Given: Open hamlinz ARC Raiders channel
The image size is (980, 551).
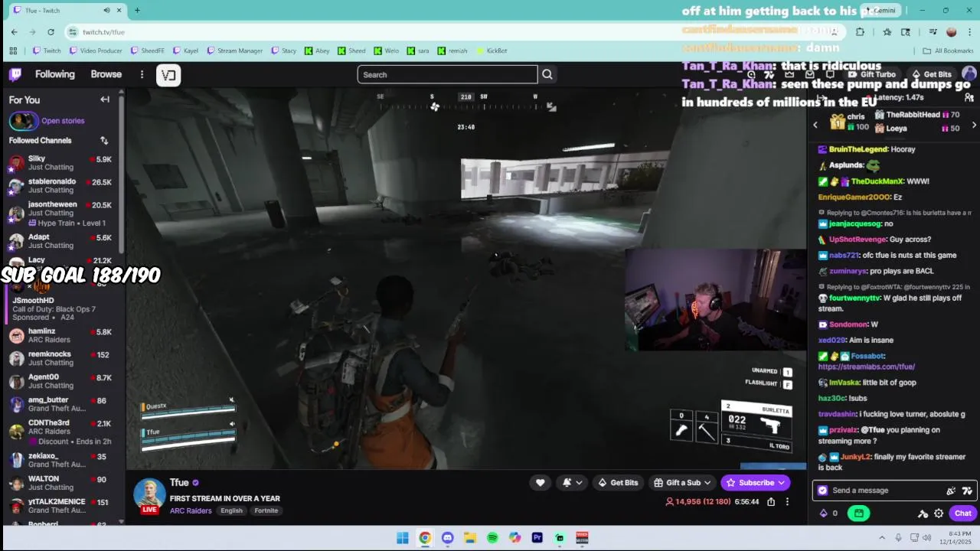Looking at the screenshot, I should 61,335.
